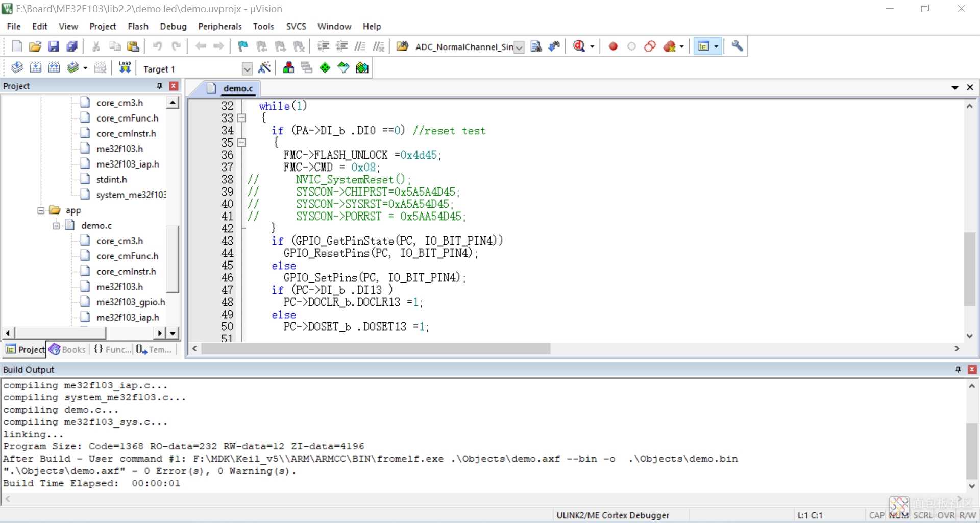Click the Manage Project Items colored-blocks icon

[x=288, y=67]
